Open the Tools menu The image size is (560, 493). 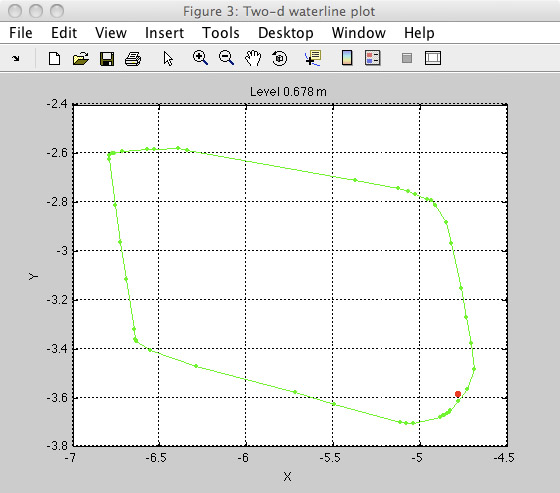pos(221,33)
